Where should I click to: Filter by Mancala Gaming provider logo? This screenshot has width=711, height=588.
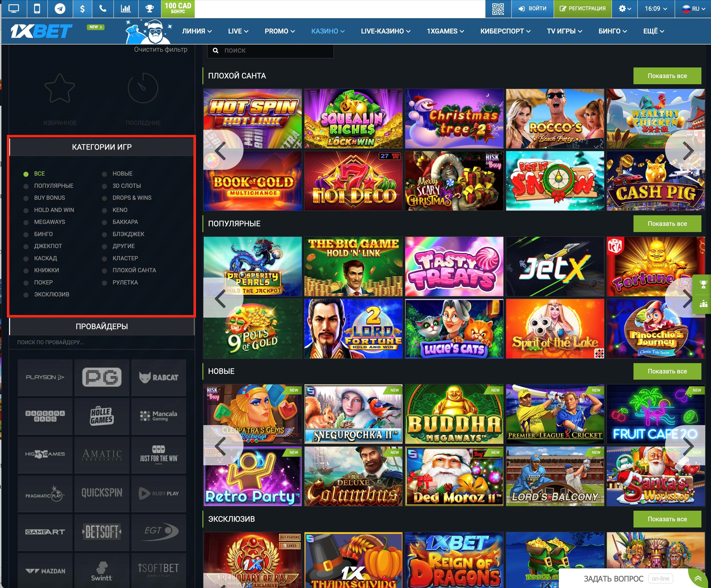click(158, 416)
